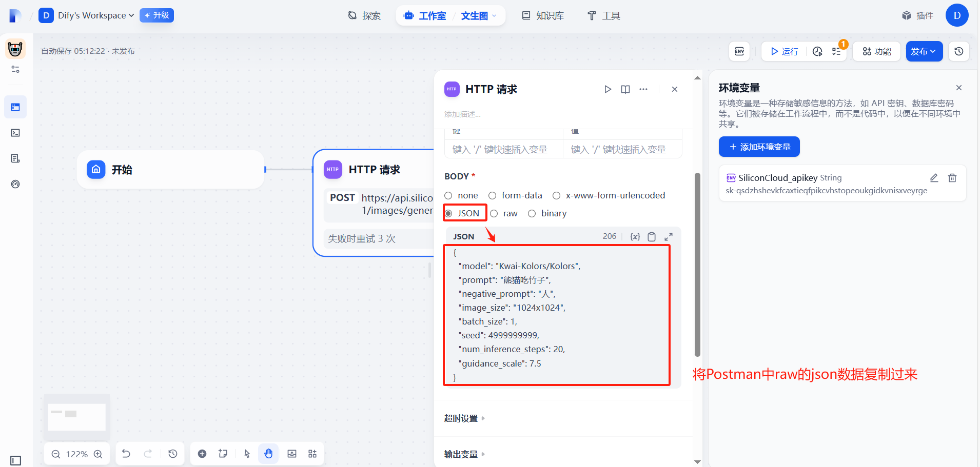The width and height of the screenshot is (980, 467).
Task: Select the form-data body radio option
Action: 493,195
